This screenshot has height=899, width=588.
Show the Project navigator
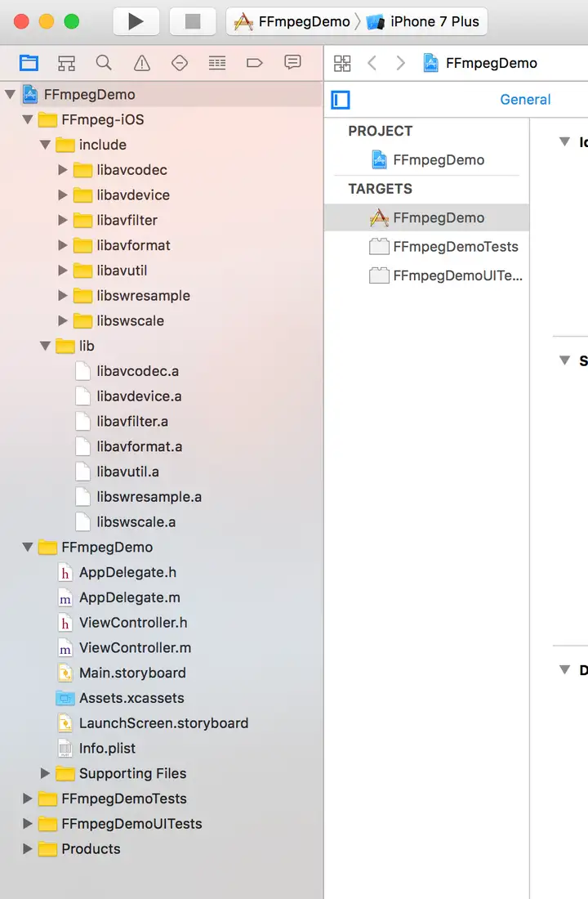click(x=29, y=63)
